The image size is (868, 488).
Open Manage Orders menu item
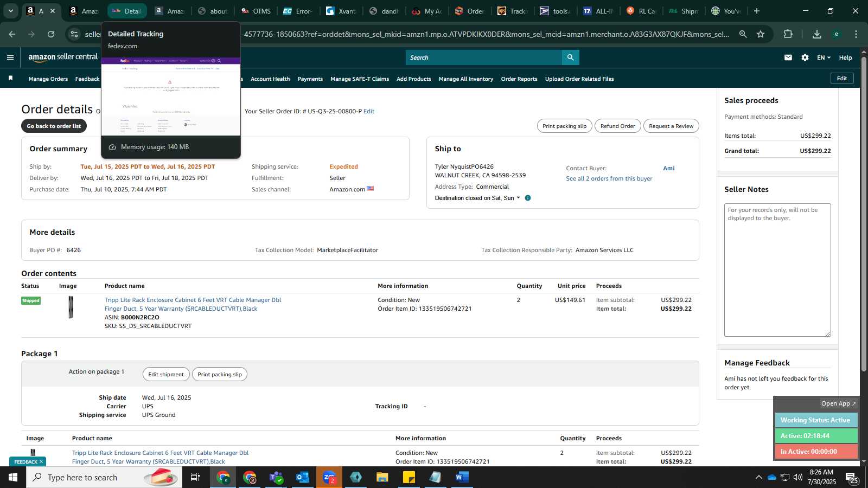pos(48,79)
